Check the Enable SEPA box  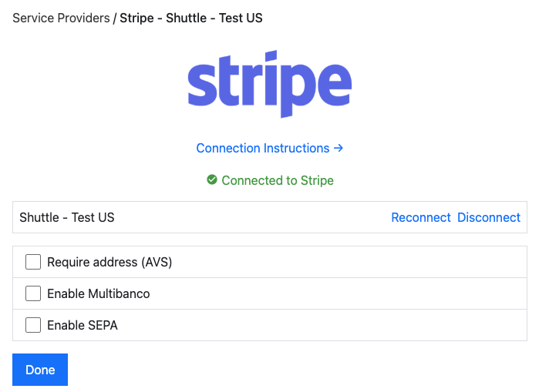point(33,325)
